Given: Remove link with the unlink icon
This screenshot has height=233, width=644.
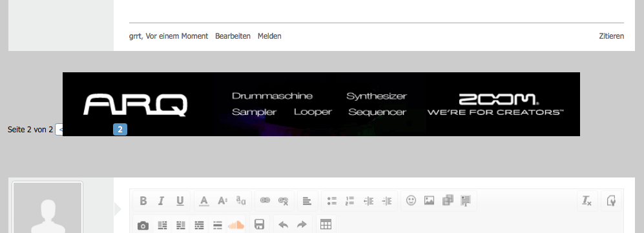Looking at the screenshot, I should click(283, 201).
